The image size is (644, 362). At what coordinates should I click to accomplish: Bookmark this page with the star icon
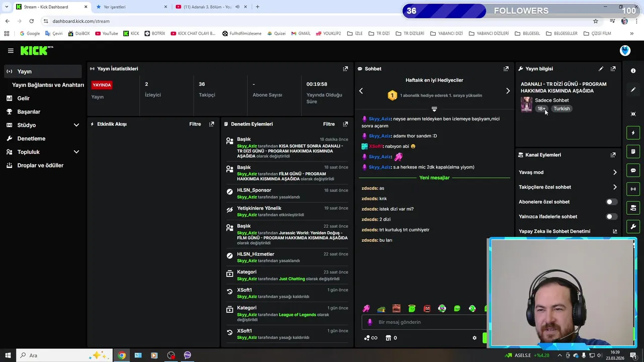tap(595, 21)
